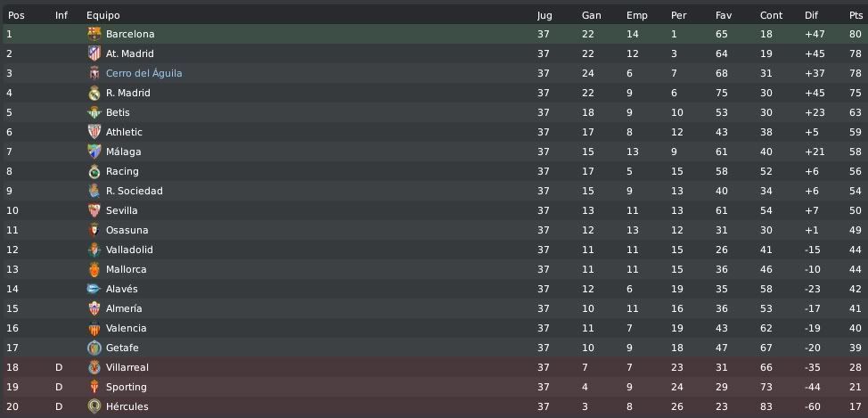This screenshot has height=418, width=868.
Task: Sort by the Gan column header
Action: pos(591,15)
